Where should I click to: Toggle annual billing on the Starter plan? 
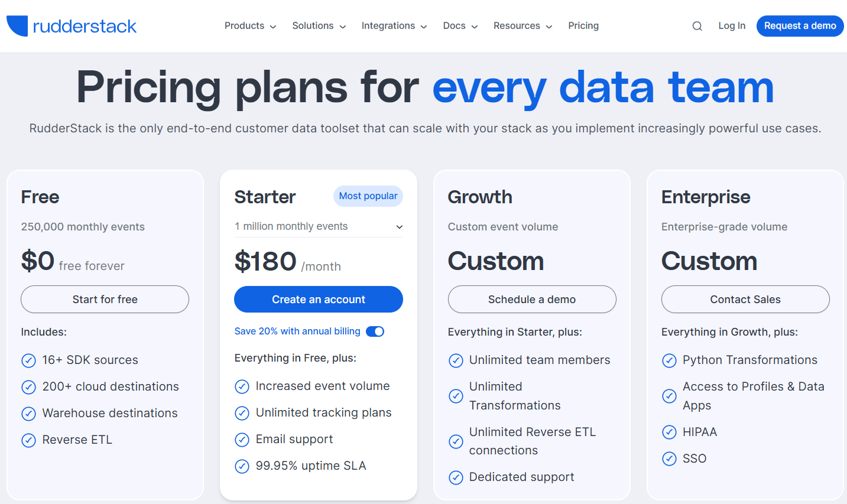[375, 331]
